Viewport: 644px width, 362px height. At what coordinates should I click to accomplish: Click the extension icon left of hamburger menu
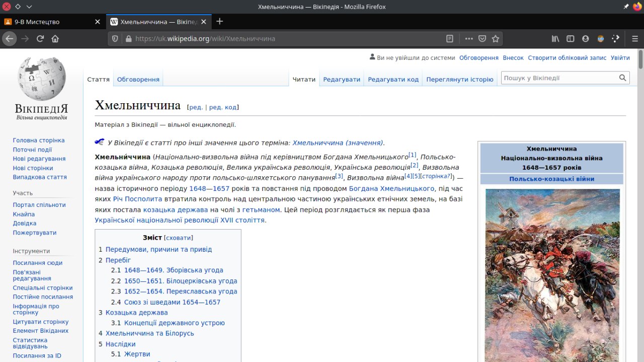coord(615,38)
